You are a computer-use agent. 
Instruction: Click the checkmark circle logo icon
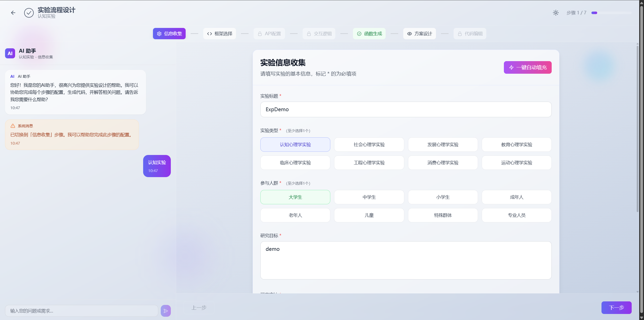(x=29, y=13)
